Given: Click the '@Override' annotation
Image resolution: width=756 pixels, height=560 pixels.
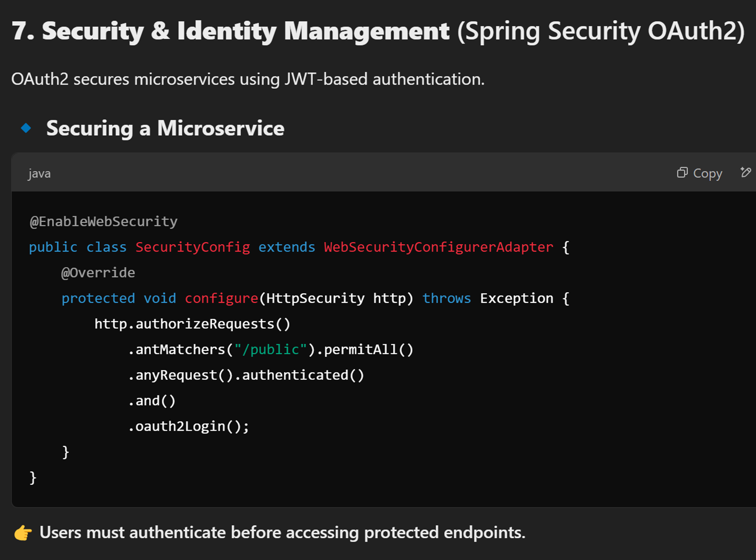Looking at the screenshot, I should pyautogui.click(x=98, y=273).
